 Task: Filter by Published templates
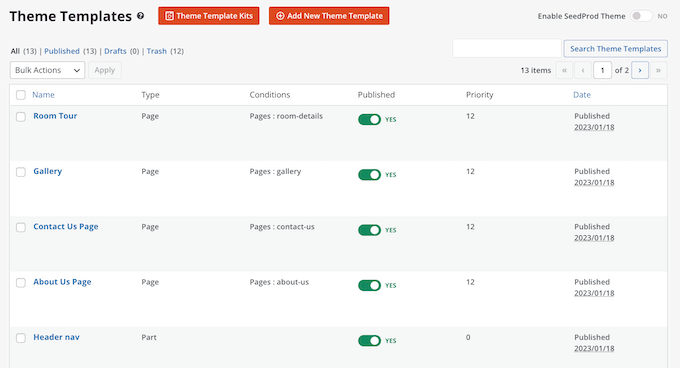click(x=62, y=51)
